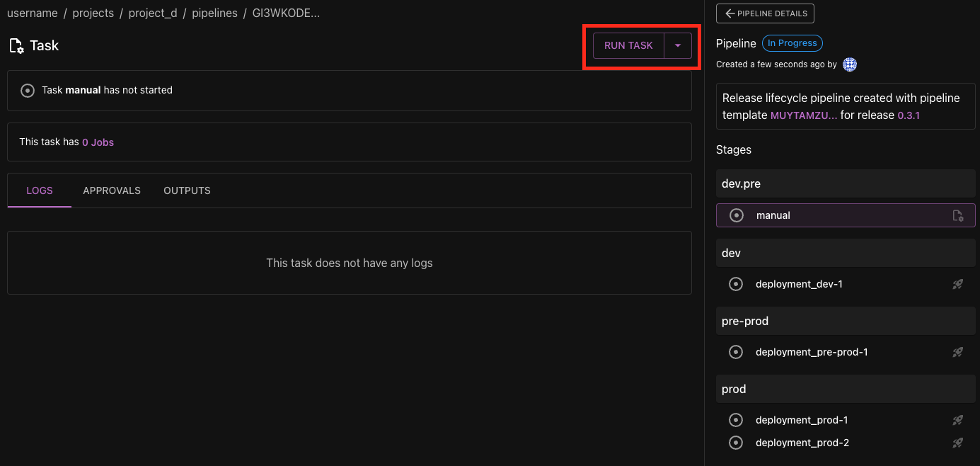980x466 pixels.
Task: Click the RUN TASK button
Action: tap(628, 45)
